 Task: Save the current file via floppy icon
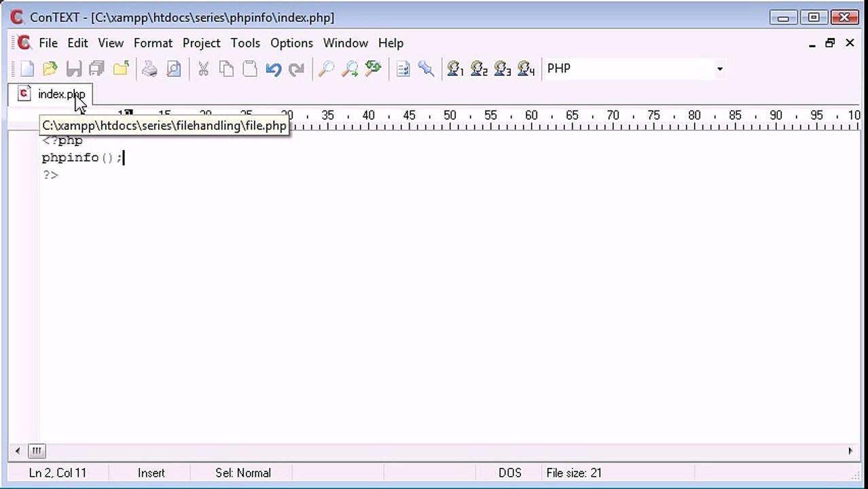74,69
